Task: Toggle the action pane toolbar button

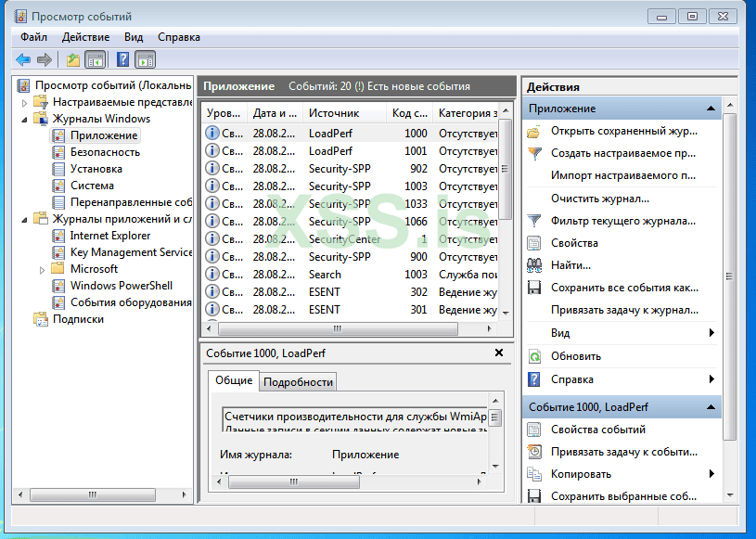Action: pos(145,60)
